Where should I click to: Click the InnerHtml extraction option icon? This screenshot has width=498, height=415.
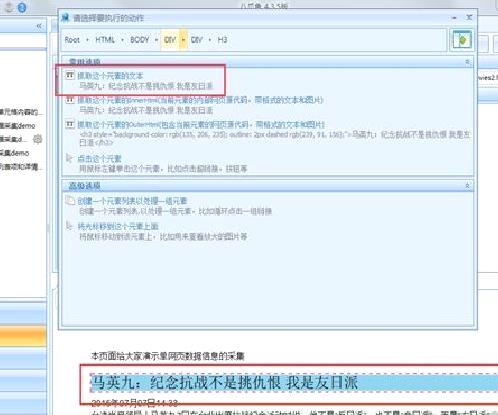point(70,100)
